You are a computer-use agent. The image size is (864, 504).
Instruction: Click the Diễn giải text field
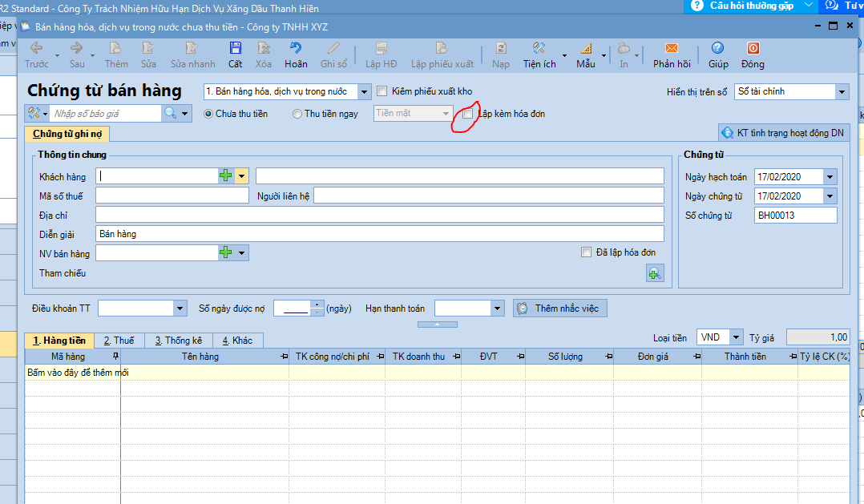(379, 234)
